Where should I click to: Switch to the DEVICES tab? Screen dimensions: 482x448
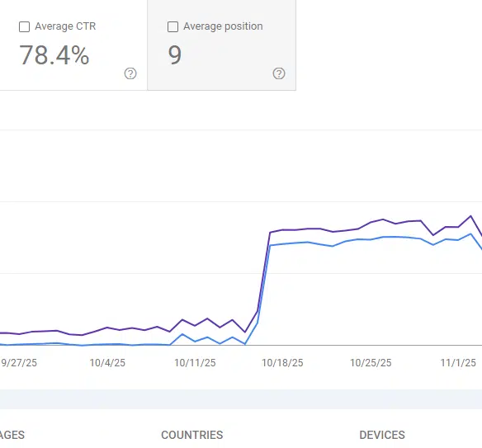coord(382,435)
